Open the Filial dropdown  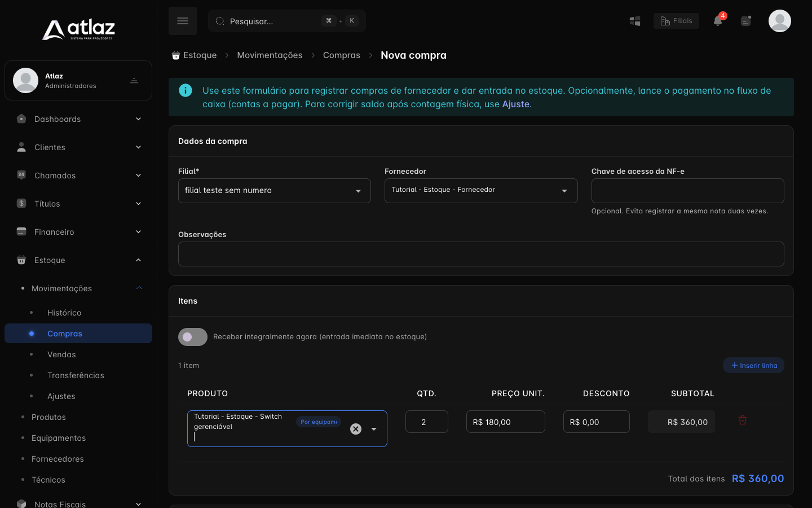[x=275, y=191]
